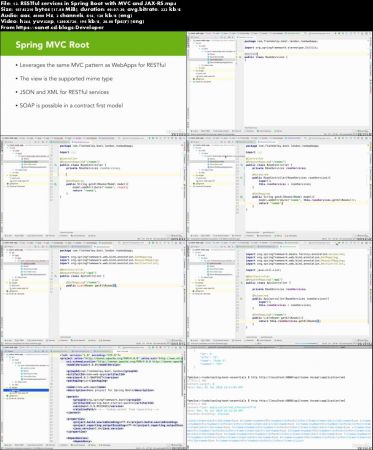Viewport: 373px width, 450px height.
Task: Open the second-row left IDE controller thumbnail
Action: (93, 188)
